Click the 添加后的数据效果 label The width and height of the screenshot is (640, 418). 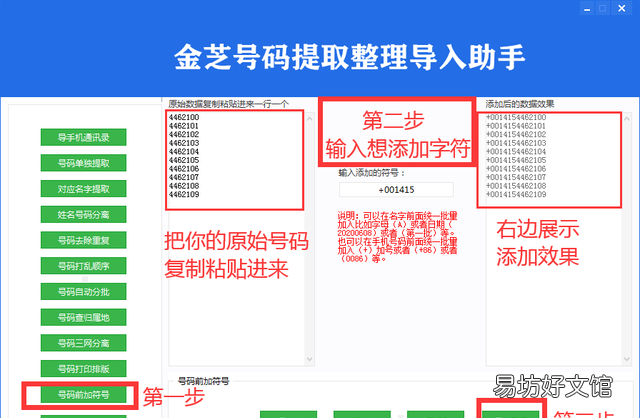point(520,104)
